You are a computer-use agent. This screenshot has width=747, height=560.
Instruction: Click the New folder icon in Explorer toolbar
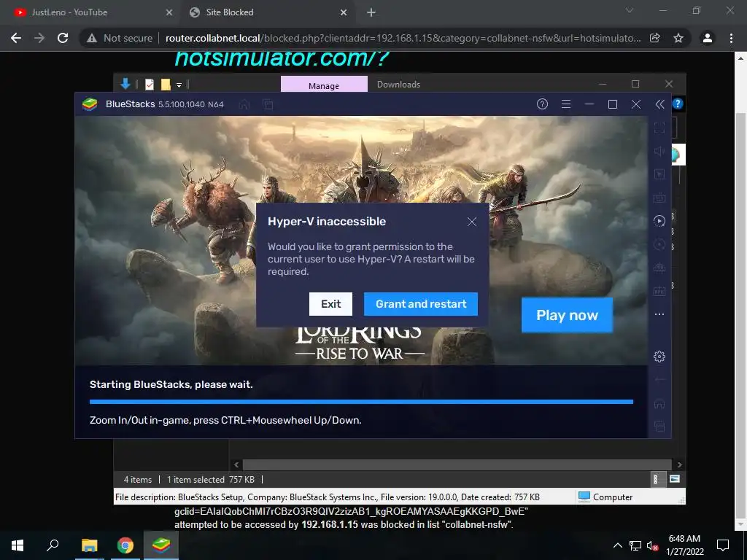(x=166, y=85)
